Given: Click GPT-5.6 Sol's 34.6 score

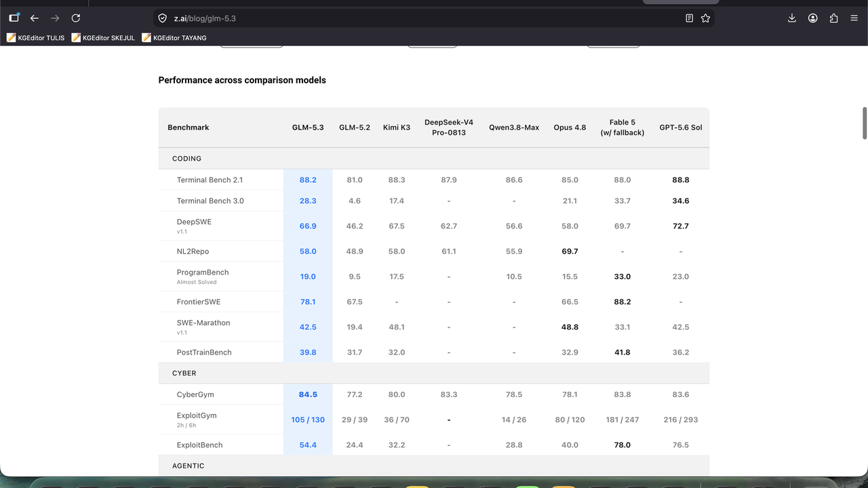Looking at the screenshot, I should click(x=681, y=201).
